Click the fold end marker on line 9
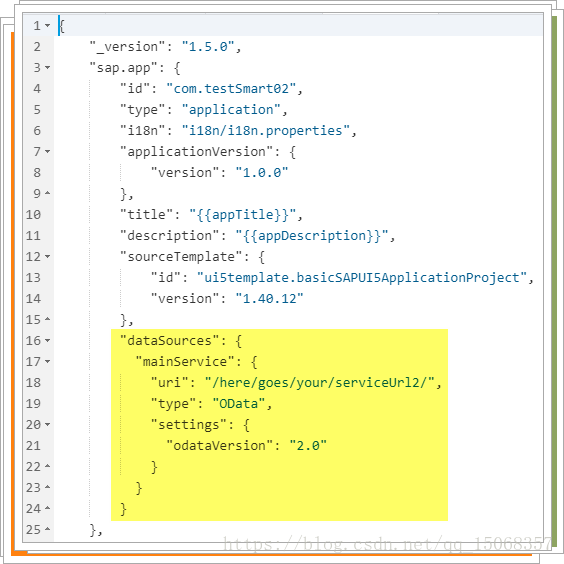The height and width of the screenshot is (564, 564). [47, 194]
